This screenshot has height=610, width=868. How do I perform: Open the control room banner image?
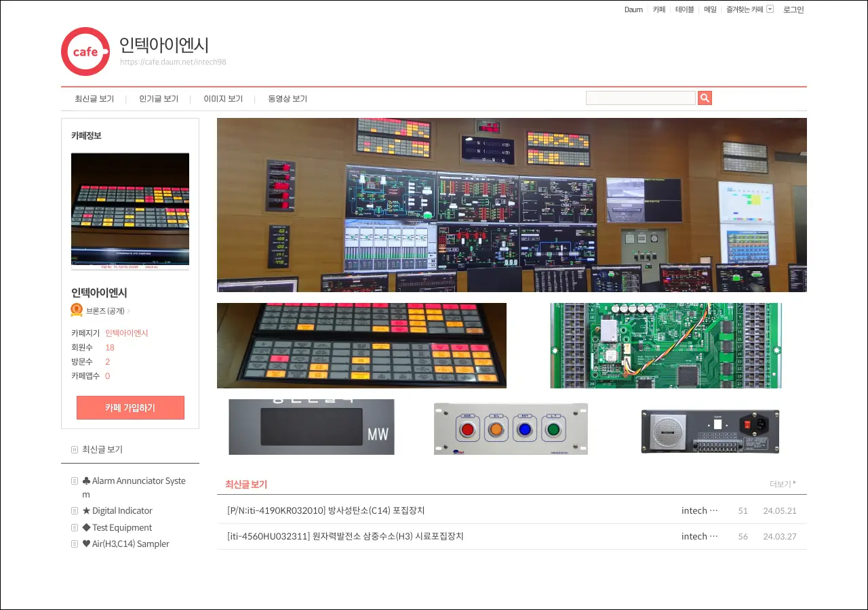coord(511,205)
